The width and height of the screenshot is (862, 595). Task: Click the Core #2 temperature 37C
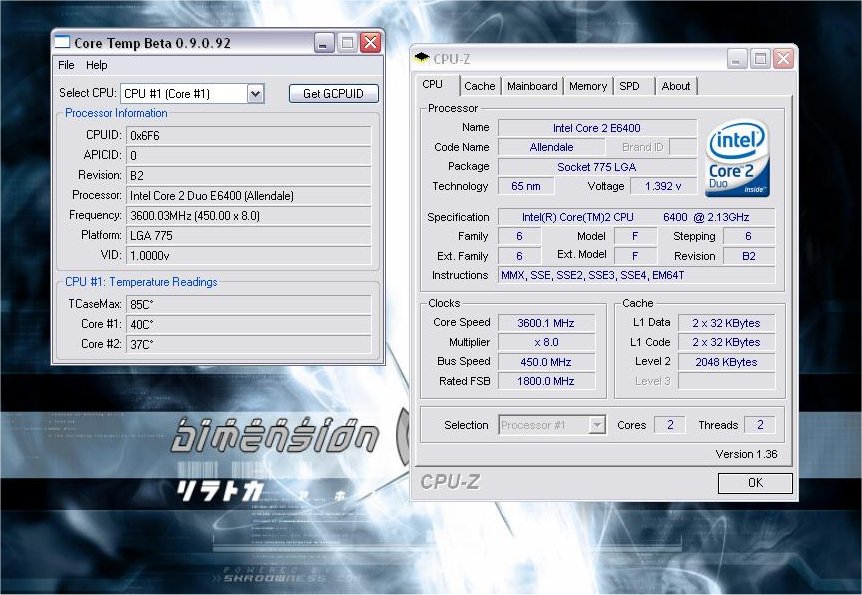pyautogui.click(x=248, y=344)
